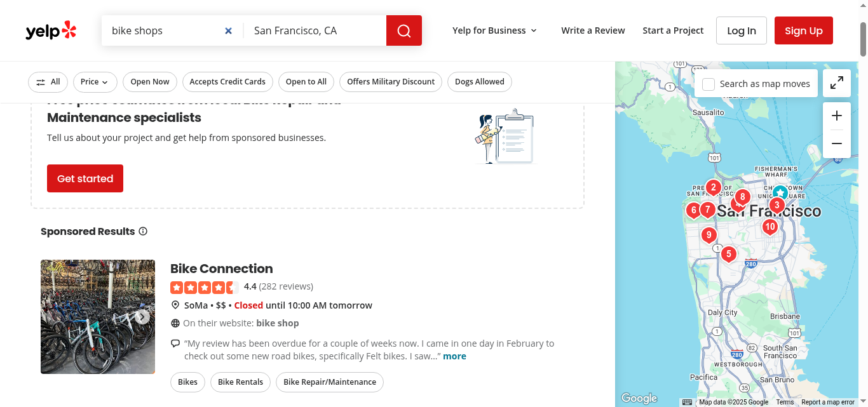
Task: Click the San Francisco, CA location field
Action: click(315, 30)
